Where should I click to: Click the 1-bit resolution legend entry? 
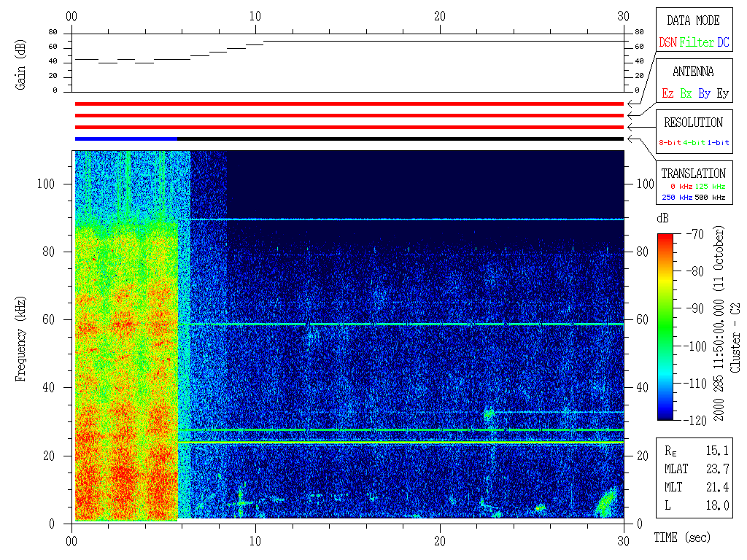coord(719,143)
